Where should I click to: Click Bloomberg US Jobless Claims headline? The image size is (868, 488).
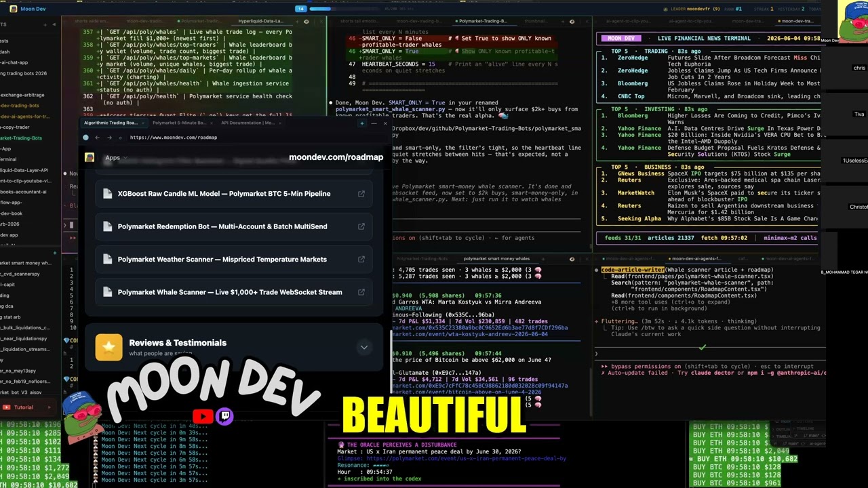click(743, 87)
